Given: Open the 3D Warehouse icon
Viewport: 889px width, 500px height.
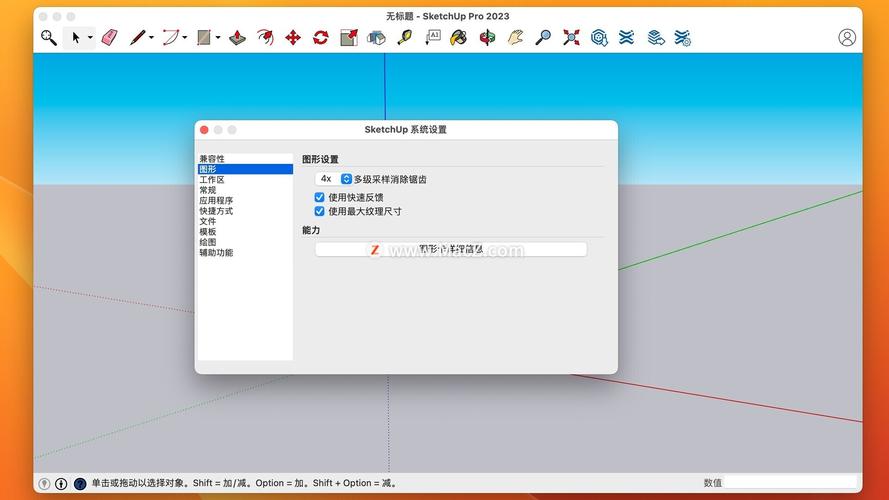Looking at the screenshot, I should tap(599, 38).
